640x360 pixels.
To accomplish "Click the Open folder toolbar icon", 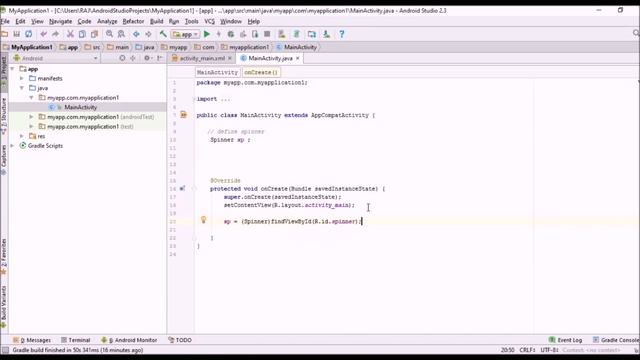I will (x=4, y=34).
